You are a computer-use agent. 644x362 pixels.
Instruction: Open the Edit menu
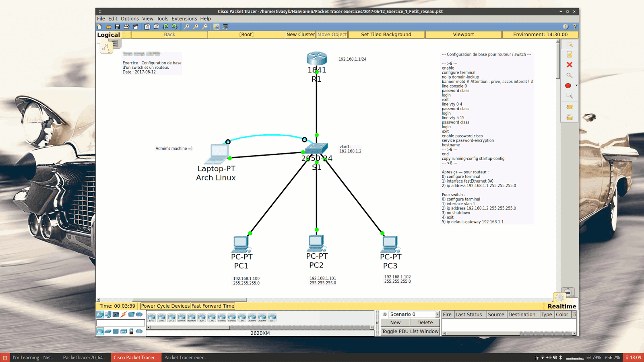click(x=113, y=19)
